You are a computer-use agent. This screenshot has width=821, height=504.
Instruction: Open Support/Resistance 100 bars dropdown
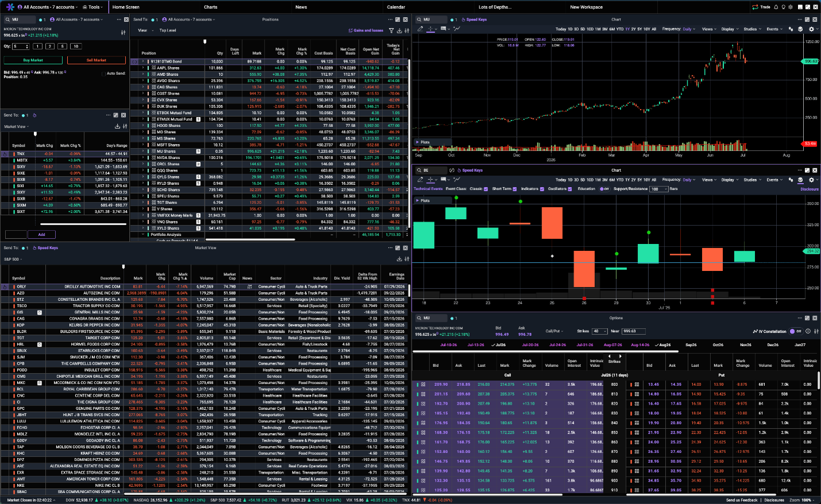pyautogui.click(x=659, y=189)
